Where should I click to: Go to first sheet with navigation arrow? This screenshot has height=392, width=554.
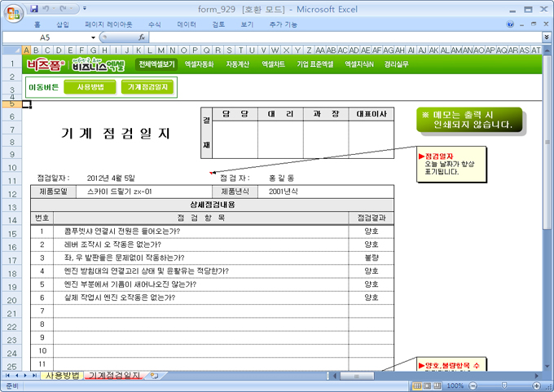[7, 376]
